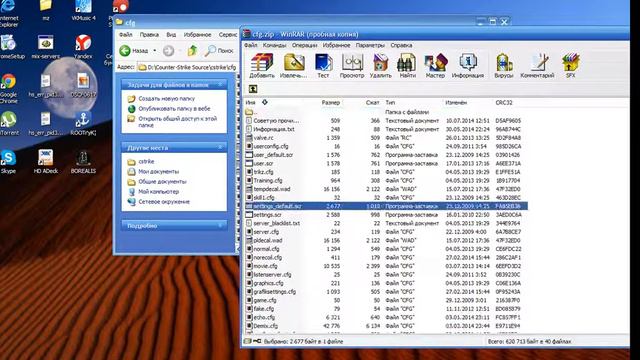This screenshot has height=360, width=640.
Task: Show archive Информация (Info)
Action: (x=468, y=65)
